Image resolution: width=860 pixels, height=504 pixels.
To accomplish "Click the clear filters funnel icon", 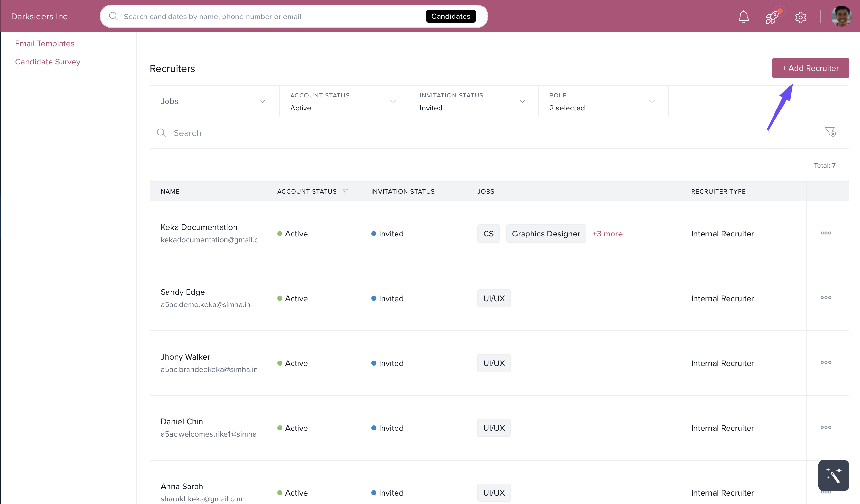I will coord(830,132).
